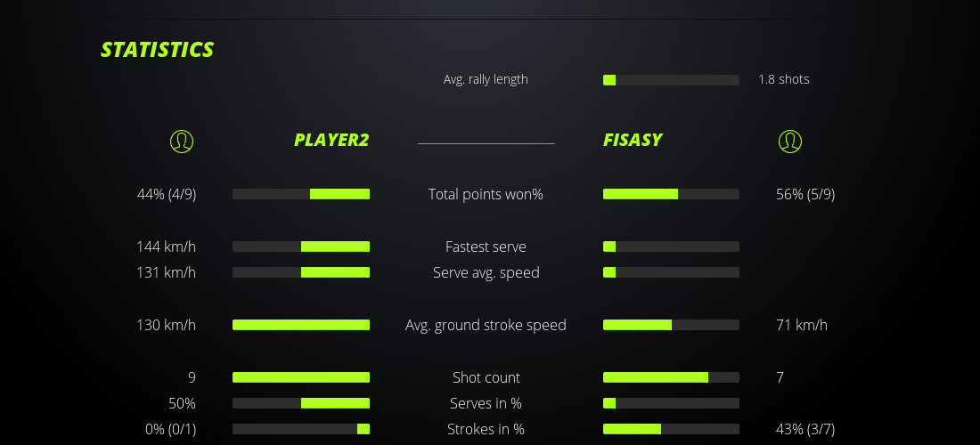Click PLAYER2's Fastest serve bar
The width and height of the screenshot is (980, 445).
coord(301,247)
